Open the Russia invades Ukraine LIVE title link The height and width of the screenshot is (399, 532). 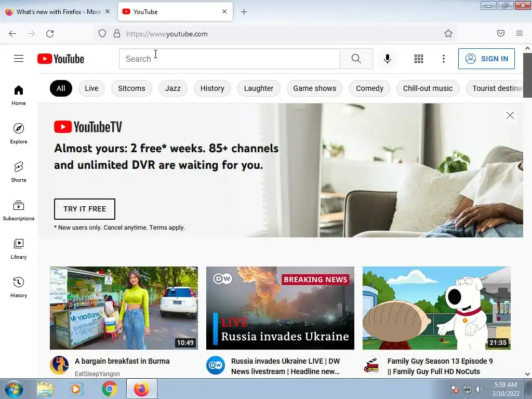pyautogui.click(x=286, y=366)
